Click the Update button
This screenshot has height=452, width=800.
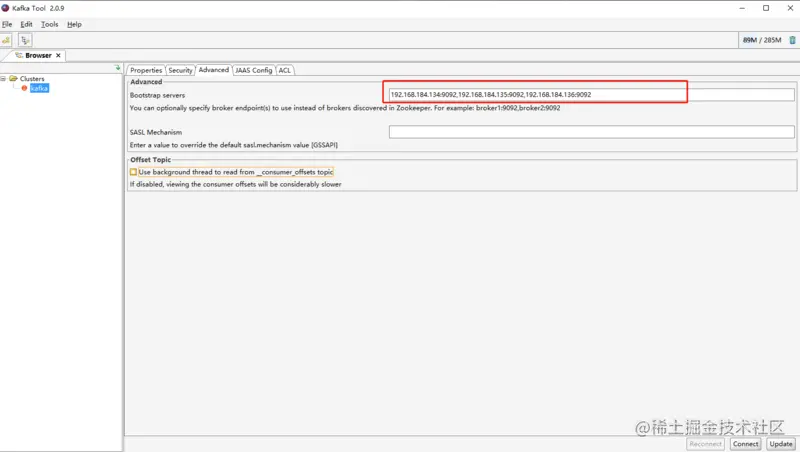781,444
